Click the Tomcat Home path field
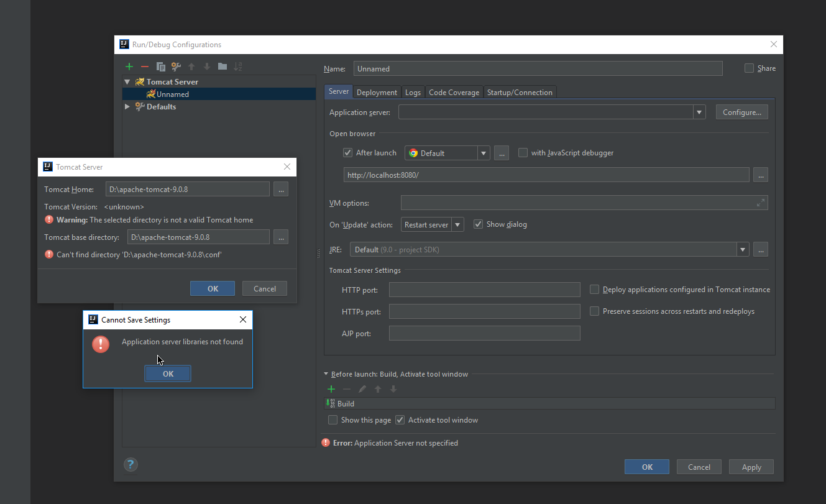This screenshot has width=826, height=504. (188, 189)
